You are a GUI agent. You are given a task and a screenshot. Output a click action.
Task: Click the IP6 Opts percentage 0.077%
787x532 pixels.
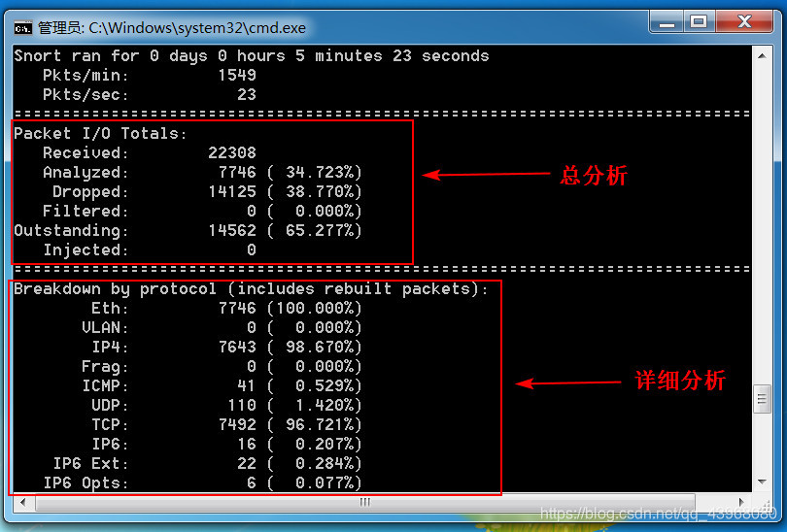click(325, 482)
